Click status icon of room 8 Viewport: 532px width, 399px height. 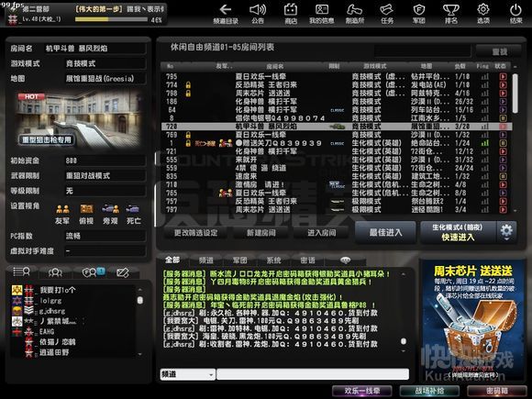click(503, 118)
